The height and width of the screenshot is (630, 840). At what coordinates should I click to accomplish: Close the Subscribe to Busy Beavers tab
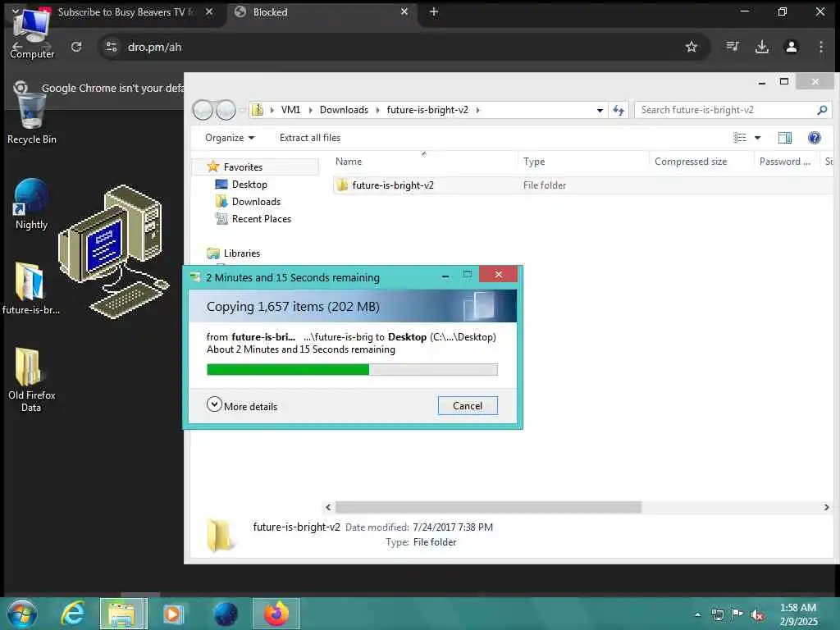click(x=209, y=11)
